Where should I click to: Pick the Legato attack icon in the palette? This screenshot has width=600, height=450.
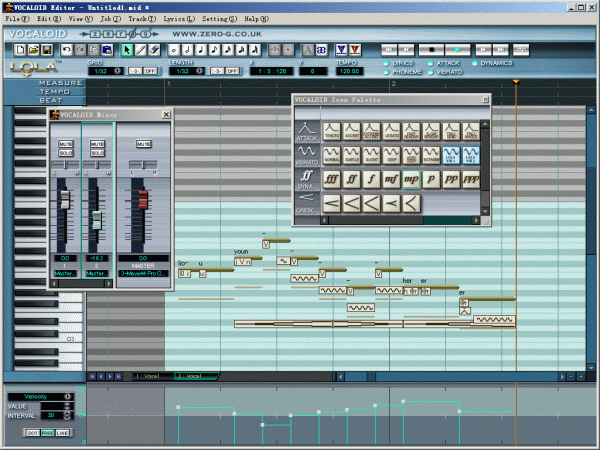tap(391, 131)
